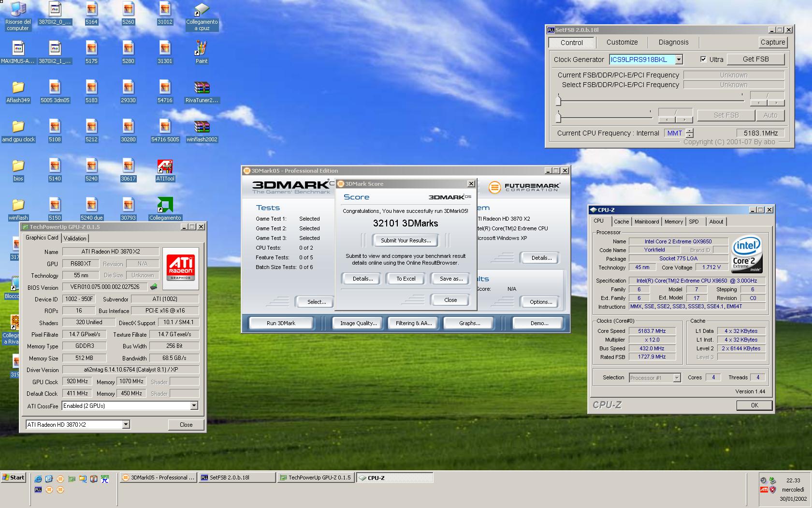Click Submit Your Results button

coord(406,240)
